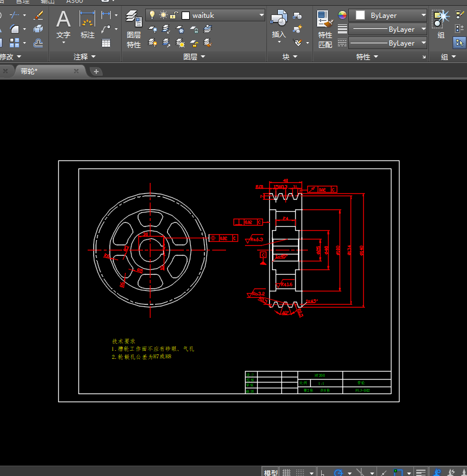Expand the 特性 panel
The height and width of the screenshot is (476, 467).
(x=367, y=57)
